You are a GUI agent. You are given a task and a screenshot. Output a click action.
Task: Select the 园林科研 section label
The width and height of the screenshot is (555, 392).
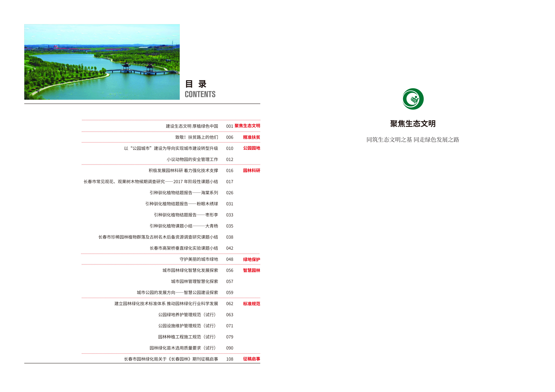click(x=251, y=171)
